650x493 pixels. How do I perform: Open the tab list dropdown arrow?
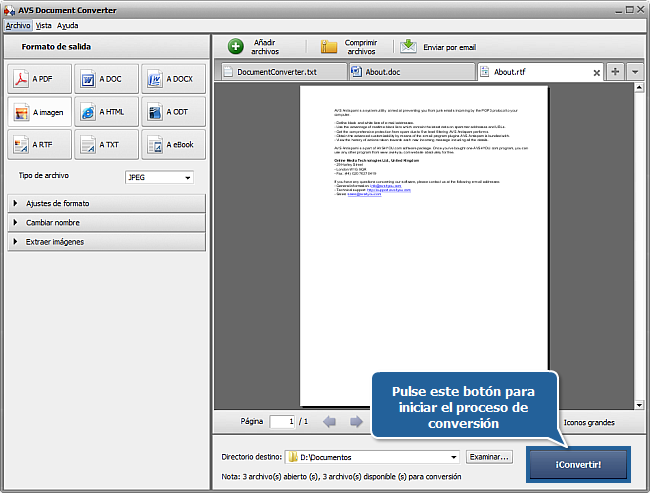click(x=635, y=72)
